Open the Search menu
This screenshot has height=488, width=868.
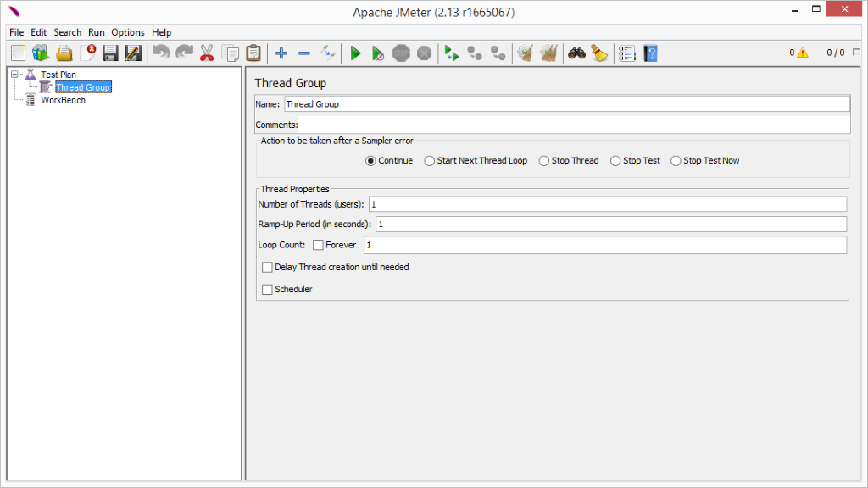[x=68, y=32]
